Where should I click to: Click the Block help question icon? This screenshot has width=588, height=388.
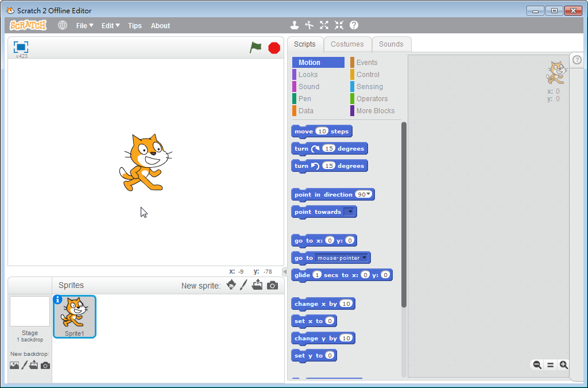354,25
